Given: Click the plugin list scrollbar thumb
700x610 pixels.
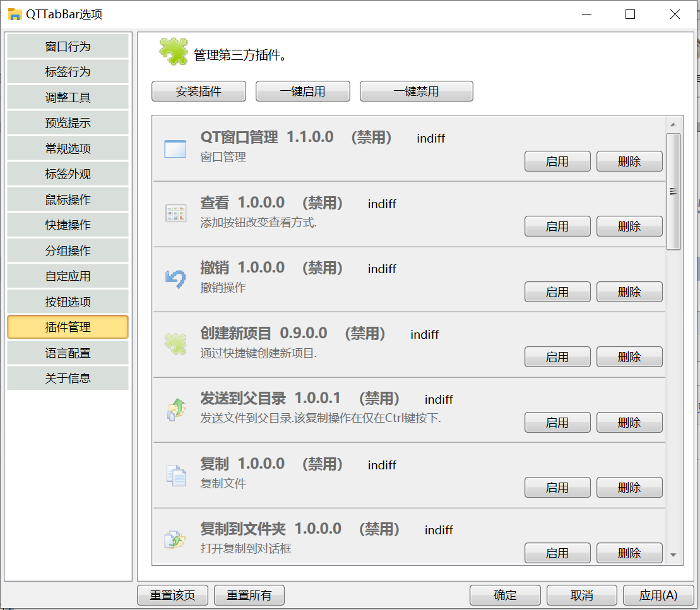Looking at the screenshot, I should (673, 191).
